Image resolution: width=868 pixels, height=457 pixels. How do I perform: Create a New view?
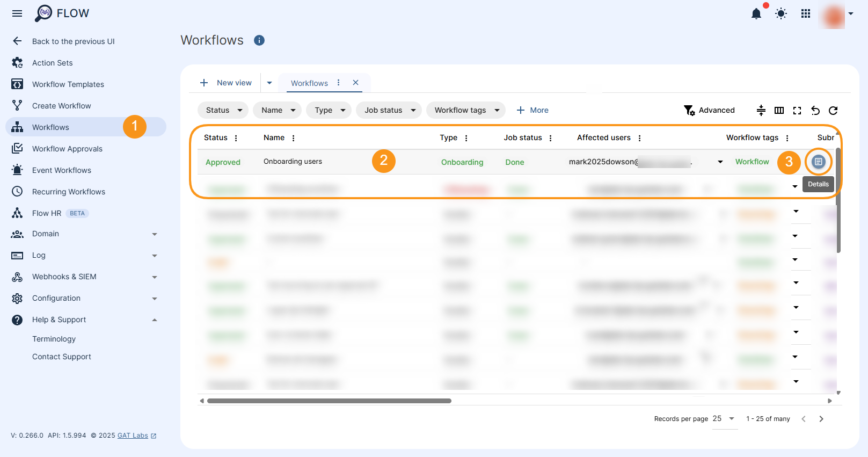(x=225, y=83)
